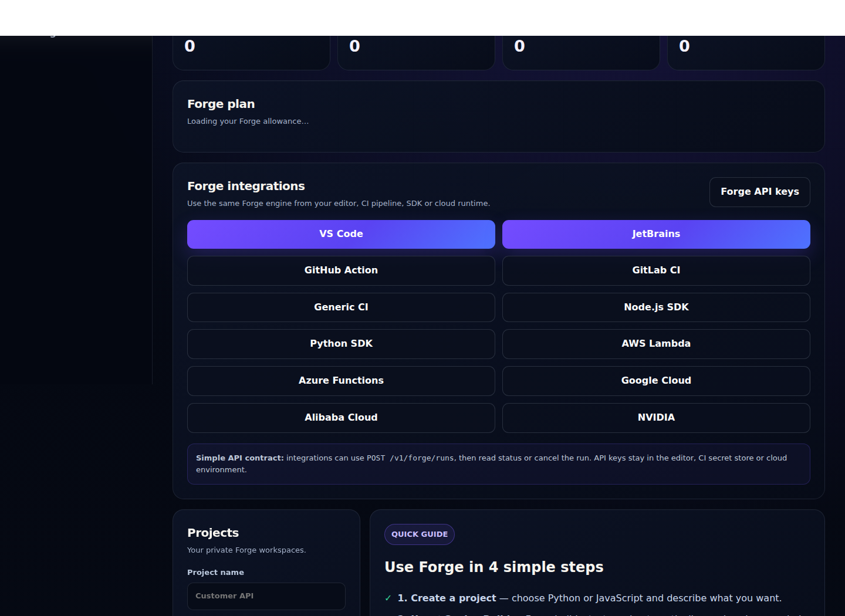The width and height of the screenshot is (845, 616).
Task: Click 'Loading your Forge allowance…' text
Action: [248, 121]
